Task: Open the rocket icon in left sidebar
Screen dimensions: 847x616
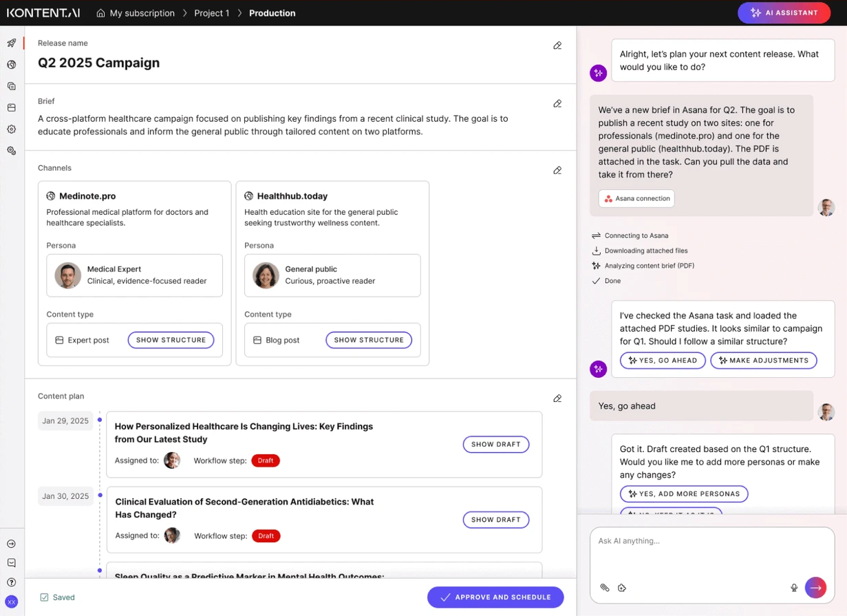Action: [x=12, y=43]
